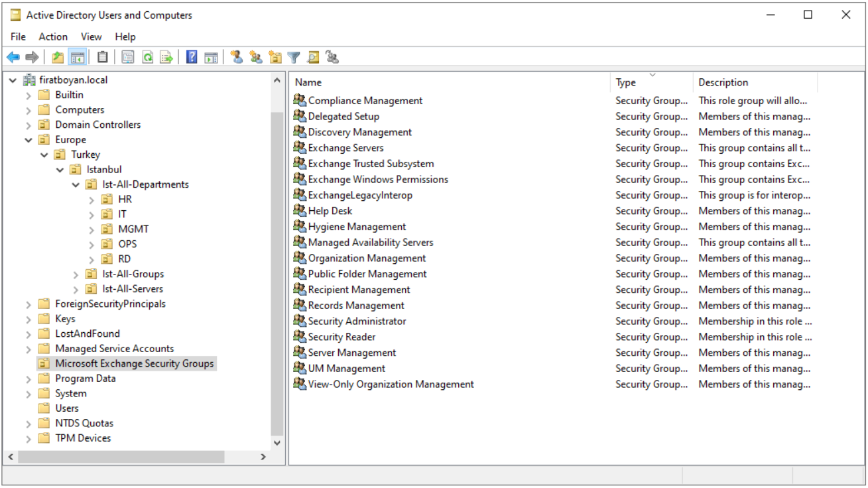Expand the MGMT OU

click(92, 229)
